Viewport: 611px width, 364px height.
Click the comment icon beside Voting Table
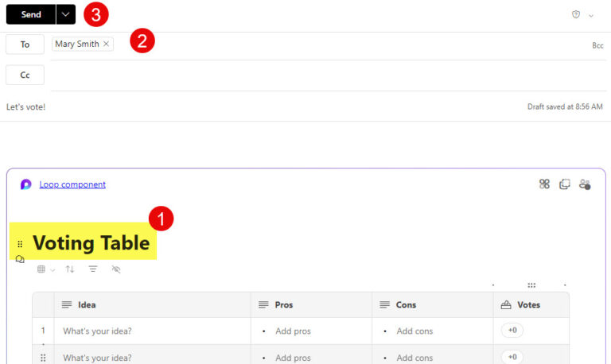[20, 259]
